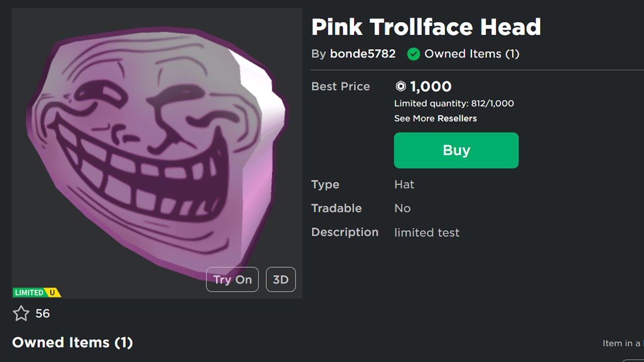The image size is (644, 362).
Task: Open See More Resellers link
Action: (x=435, y=118)
